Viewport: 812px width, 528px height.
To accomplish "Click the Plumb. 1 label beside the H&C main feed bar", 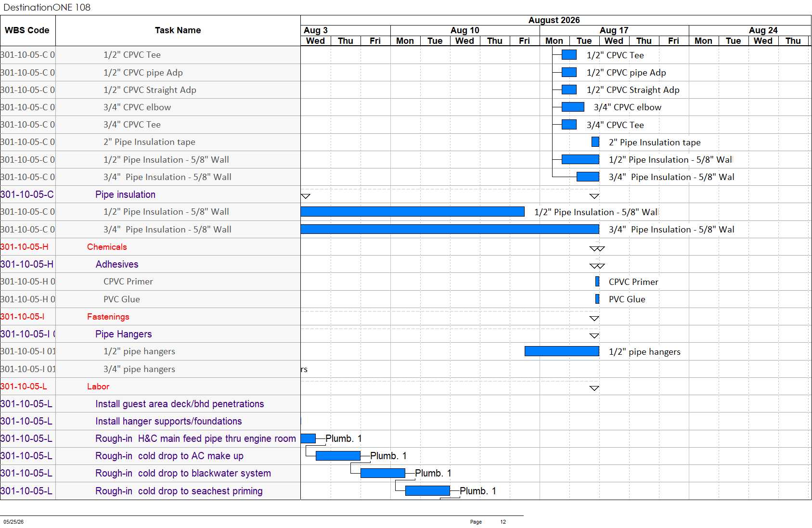I will click(344, 438).
